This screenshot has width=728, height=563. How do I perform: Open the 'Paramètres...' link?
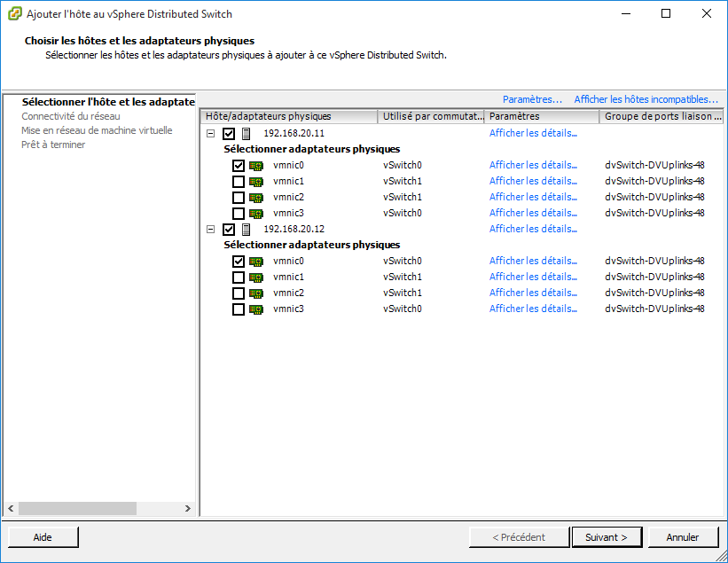(532, 99)
